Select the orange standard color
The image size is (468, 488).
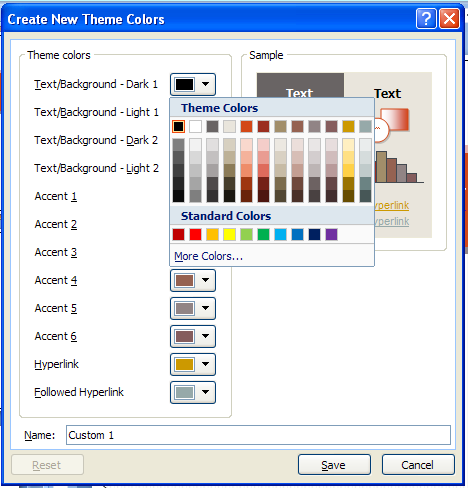click(x=212, y=235)
